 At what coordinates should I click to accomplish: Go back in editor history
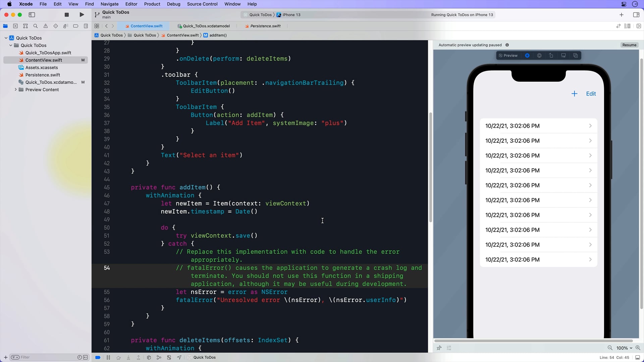click(x=106, y=26)
